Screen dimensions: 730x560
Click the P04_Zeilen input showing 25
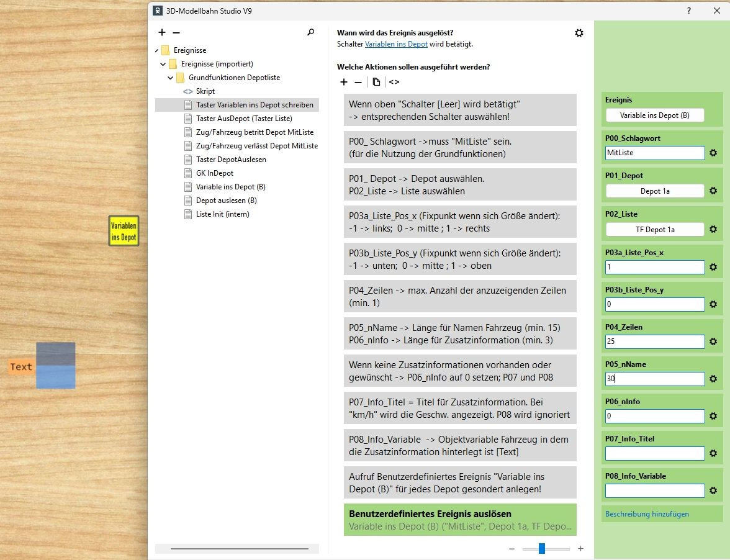click(654, 341)
